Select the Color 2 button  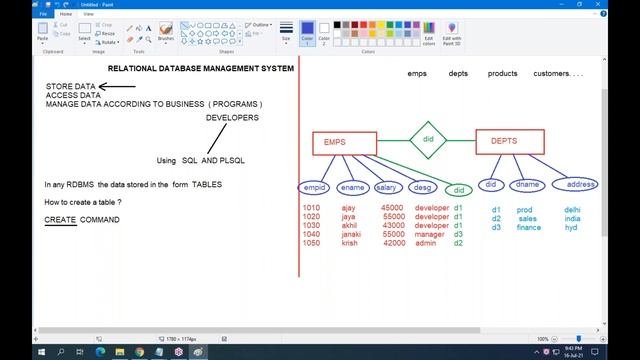click(324, 33)
